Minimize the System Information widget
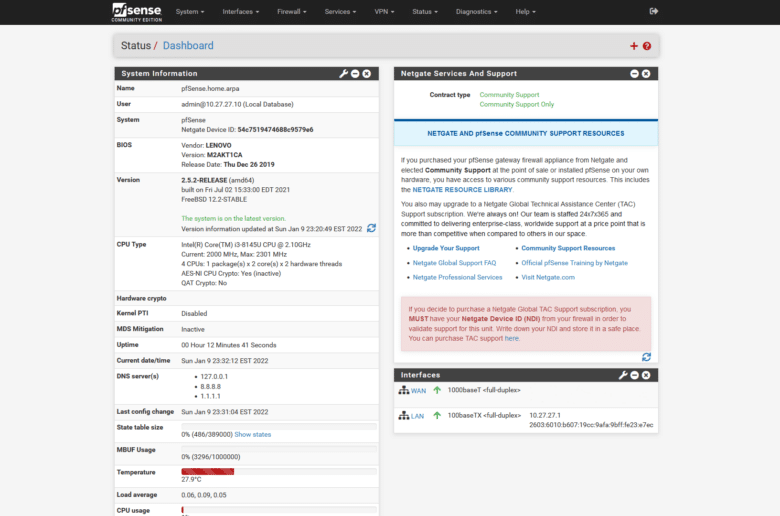 (355, 74)
